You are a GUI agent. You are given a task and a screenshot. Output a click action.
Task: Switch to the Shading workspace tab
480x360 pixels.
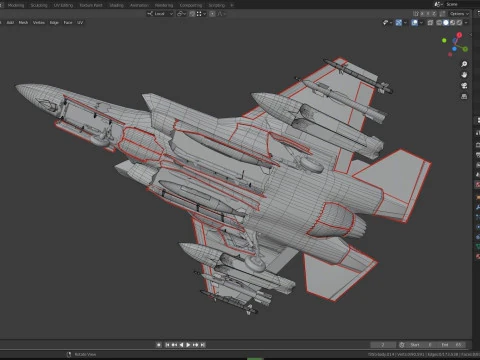(116, 5)
